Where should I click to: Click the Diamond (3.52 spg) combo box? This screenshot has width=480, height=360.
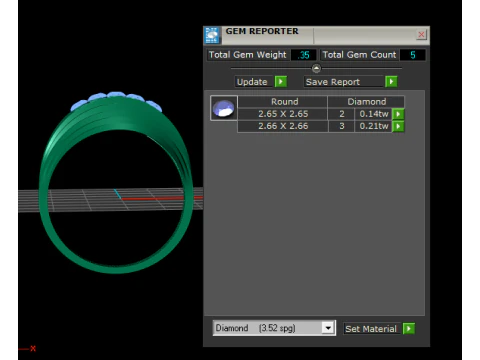pyautogui.click(x=274, y=328)
